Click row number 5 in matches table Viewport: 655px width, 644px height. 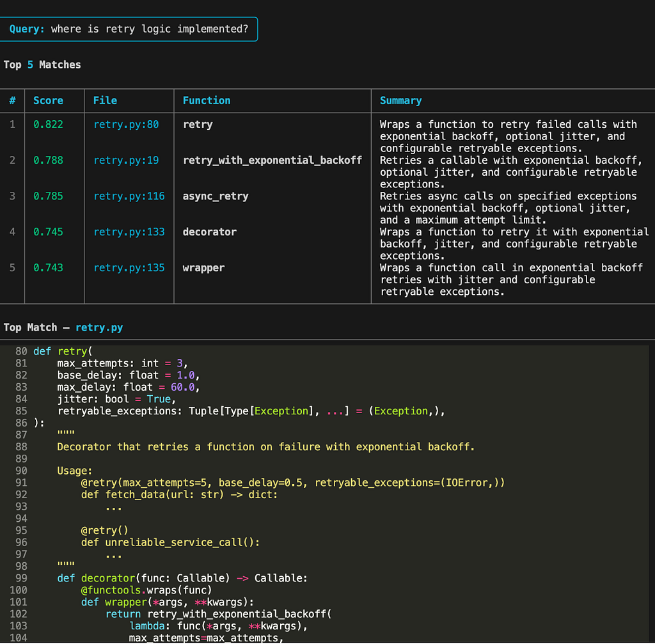point(13,268)
